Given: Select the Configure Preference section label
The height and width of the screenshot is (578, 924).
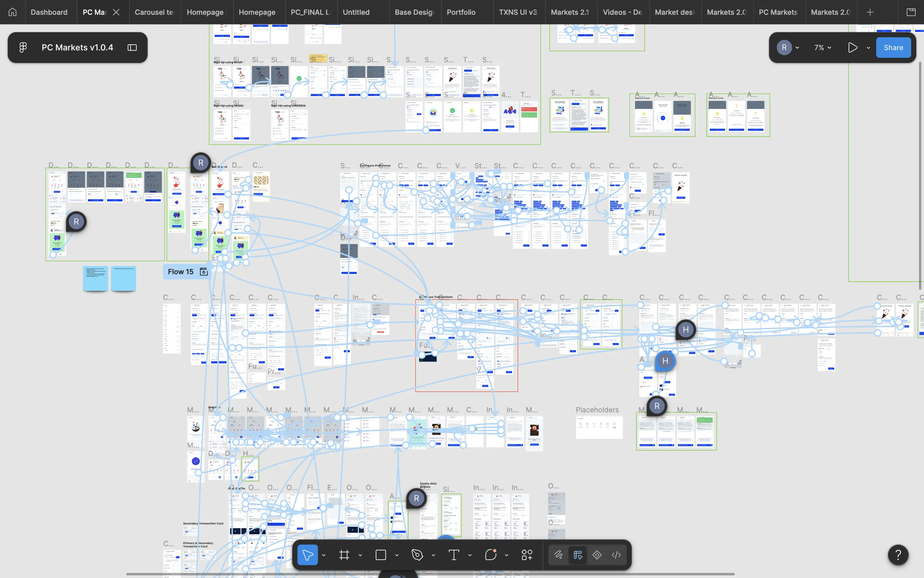Looking at the screenshot, I should [x=375, y=165].
